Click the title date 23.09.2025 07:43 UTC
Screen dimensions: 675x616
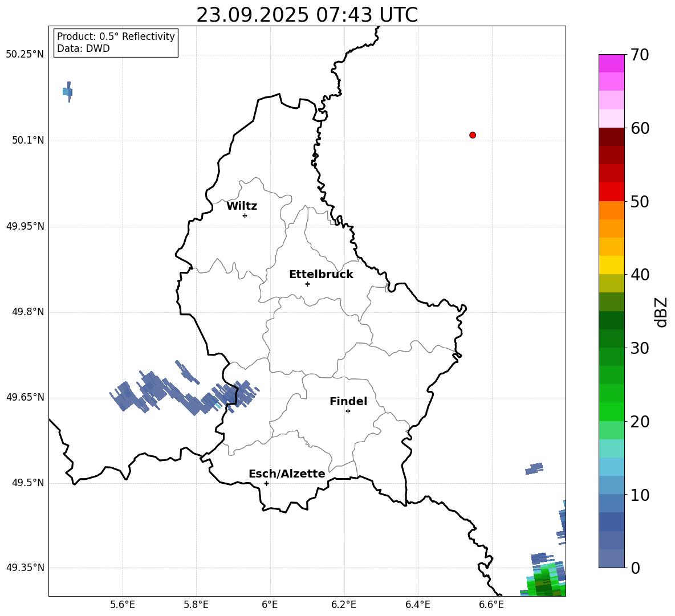[x=307, y=15]
